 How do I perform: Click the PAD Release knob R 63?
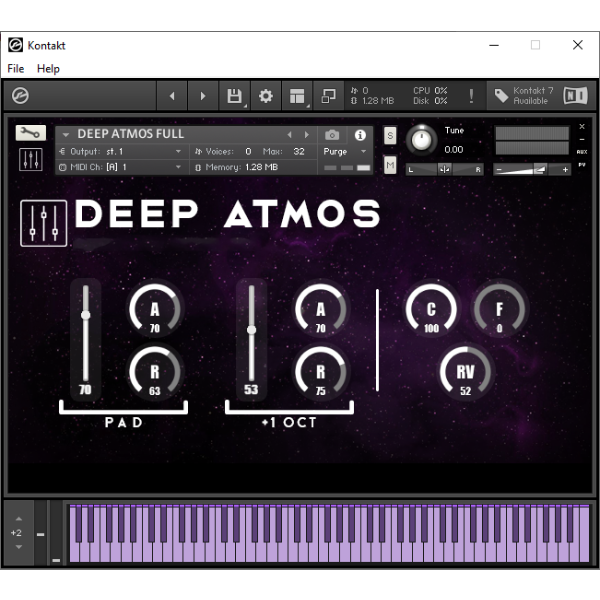(155, 372)
